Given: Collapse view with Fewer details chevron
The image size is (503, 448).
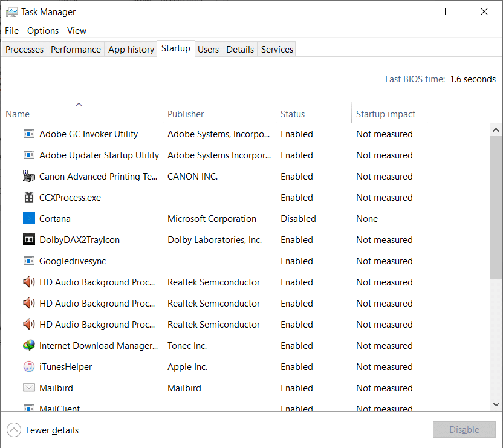Looking at the screenshot, I should tap(13, 430).
